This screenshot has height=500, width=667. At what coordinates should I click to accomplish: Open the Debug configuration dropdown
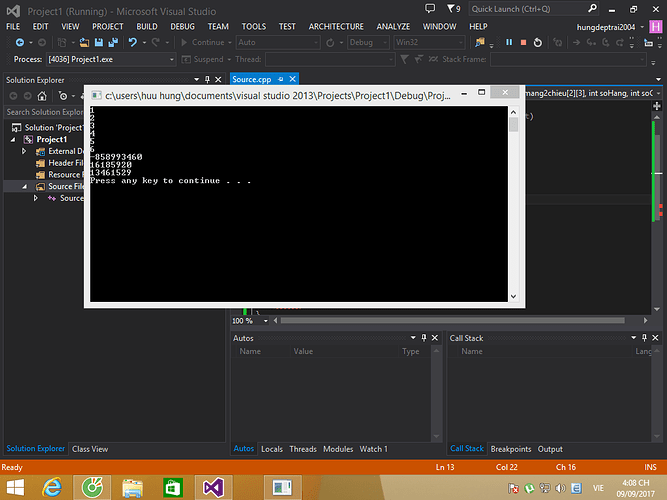[x=366, y=43]
